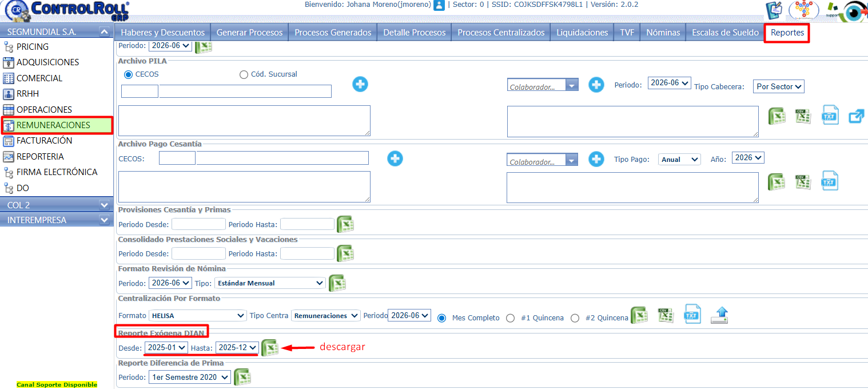Open FACTURACIÓN in the sidebar
Image resolution: width=868 pixels, height=389 pixels.
[44, 141]
